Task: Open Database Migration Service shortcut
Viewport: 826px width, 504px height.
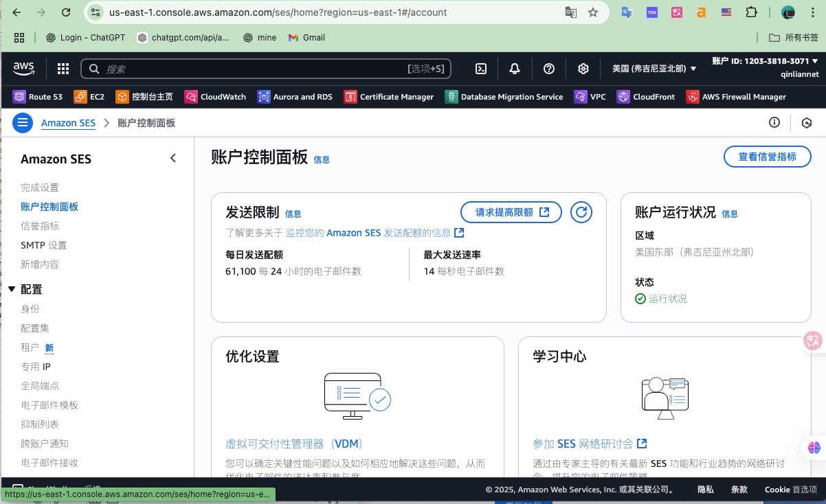Action: 504,97
